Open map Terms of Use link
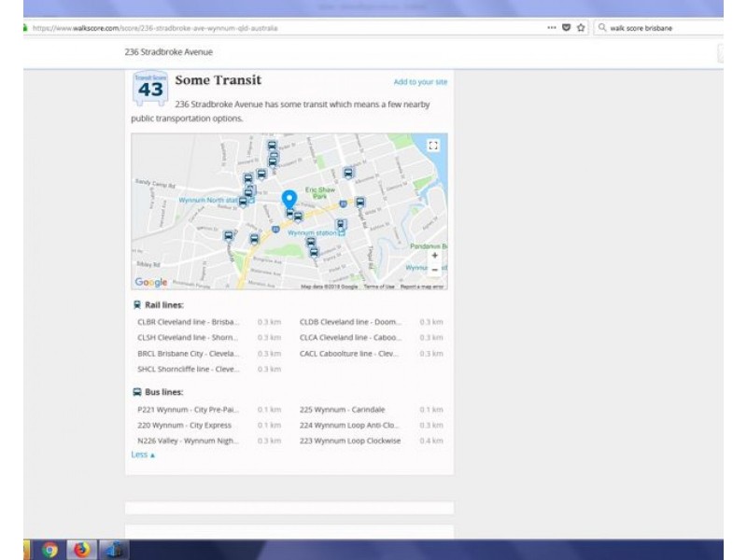Viewport: 747px width, 560px height. [x=378, y=287]
